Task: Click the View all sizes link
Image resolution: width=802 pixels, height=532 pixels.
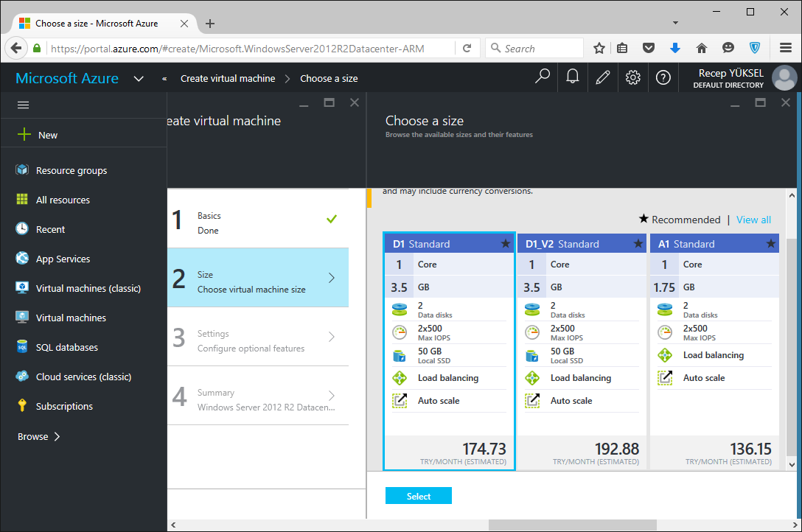Action: 753,220
